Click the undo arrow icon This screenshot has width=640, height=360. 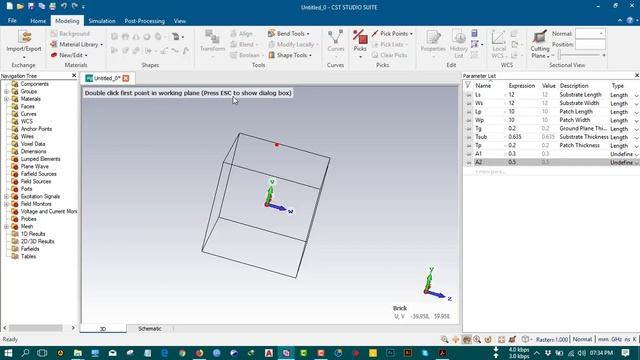(63, 6)
